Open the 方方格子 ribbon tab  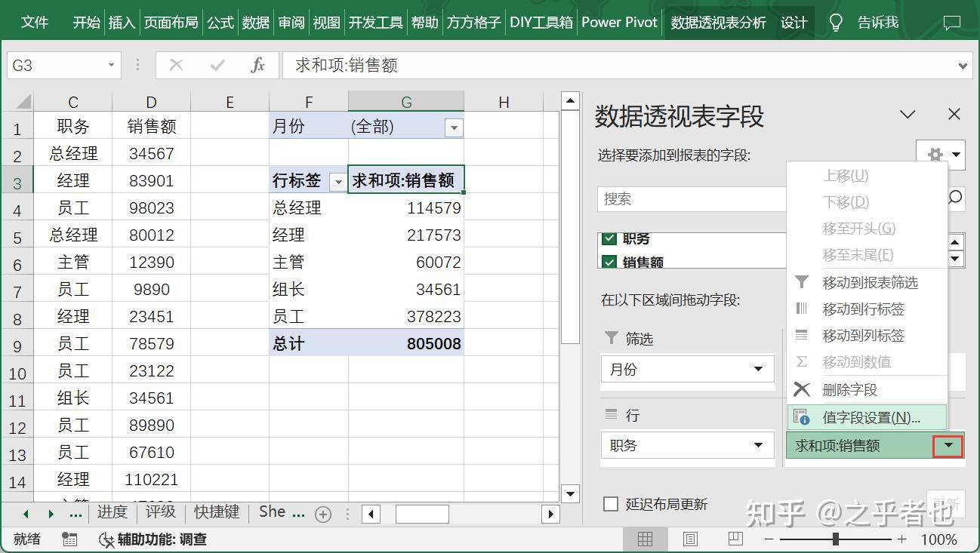coord(473,22)
